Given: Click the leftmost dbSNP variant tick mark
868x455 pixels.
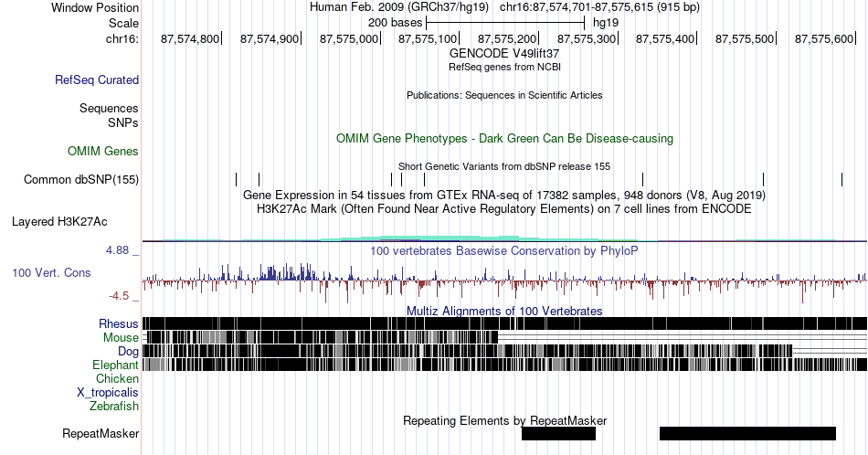Looking at the screenshot, I should coord(237,179).
